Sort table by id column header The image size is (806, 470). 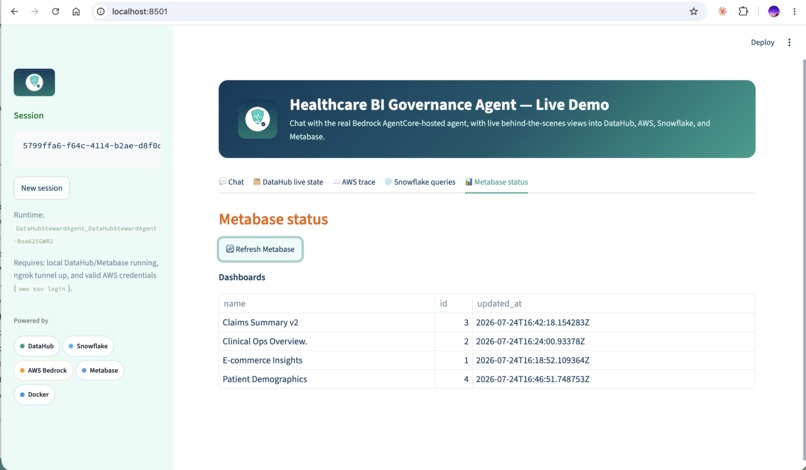(x=453, y=303)
